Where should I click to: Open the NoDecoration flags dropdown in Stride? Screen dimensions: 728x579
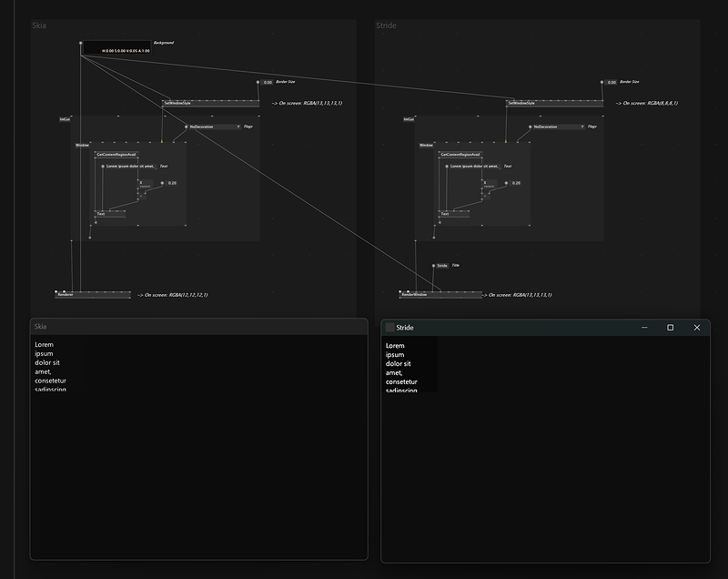coord(557,127)
